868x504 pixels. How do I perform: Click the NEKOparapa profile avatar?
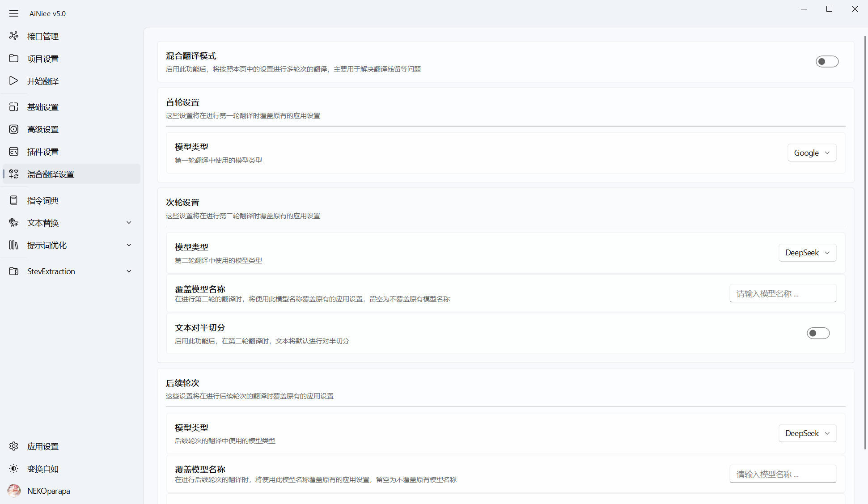[x=14, y=491]
